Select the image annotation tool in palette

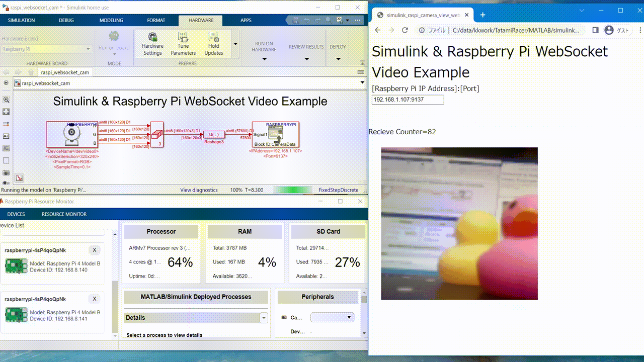(6, 148)
